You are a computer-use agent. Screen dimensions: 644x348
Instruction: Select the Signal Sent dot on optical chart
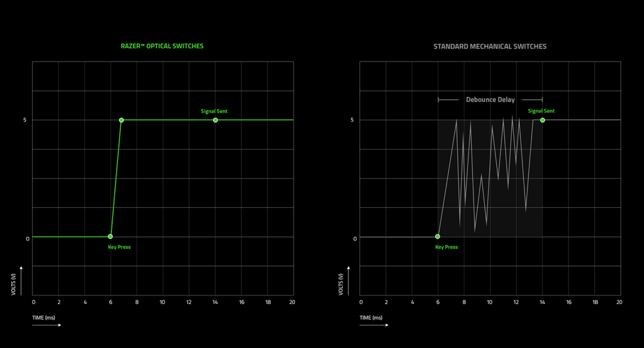click(x=215, y=120)
